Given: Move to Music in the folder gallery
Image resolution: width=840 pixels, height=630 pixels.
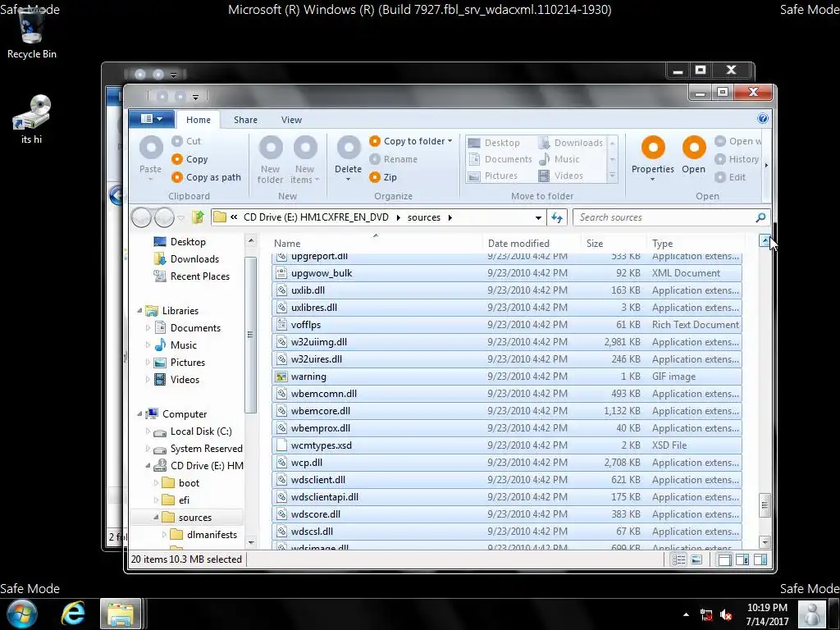Looking at the screenshot, I should [x=559, y=159].
